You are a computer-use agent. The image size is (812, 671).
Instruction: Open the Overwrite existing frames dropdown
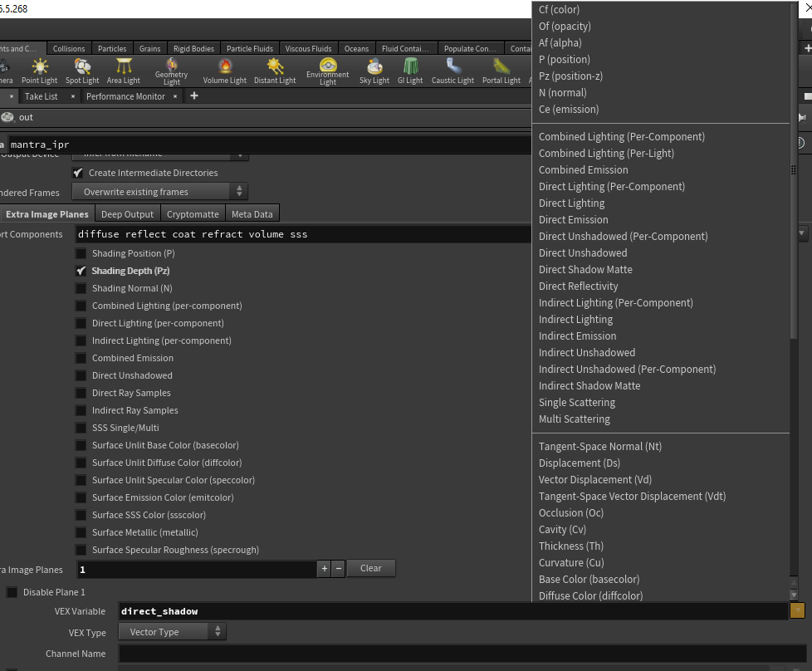click(x=159, y=192)
